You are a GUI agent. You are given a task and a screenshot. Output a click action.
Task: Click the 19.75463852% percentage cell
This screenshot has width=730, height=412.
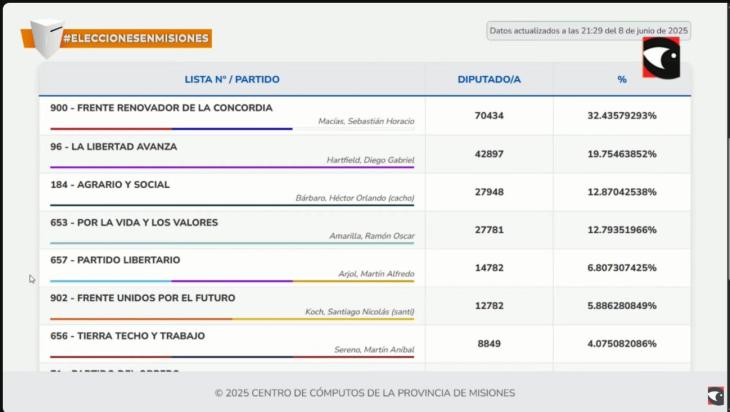point(622,154)
